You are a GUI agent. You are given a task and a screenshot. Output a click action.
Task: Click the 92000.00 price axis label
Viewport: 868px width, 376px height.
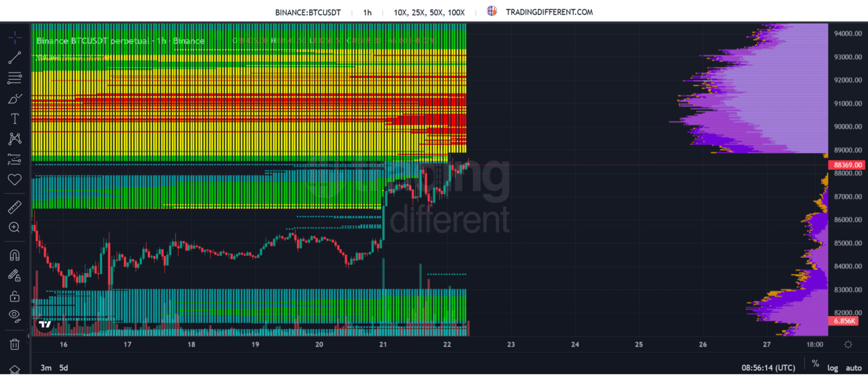[848, 80]
